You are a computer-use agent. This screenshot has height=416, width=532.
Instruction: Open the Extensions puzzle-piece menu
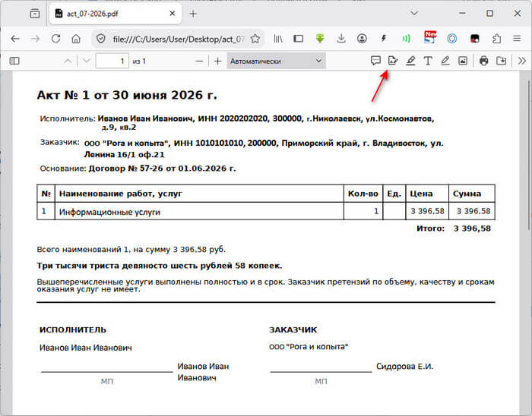click(x=497, y=39)
